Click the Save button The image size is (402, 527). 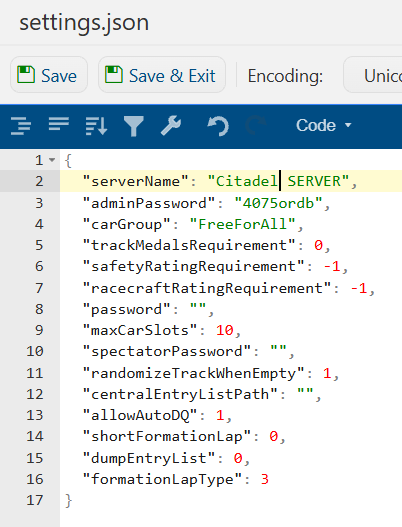[49, 75]
